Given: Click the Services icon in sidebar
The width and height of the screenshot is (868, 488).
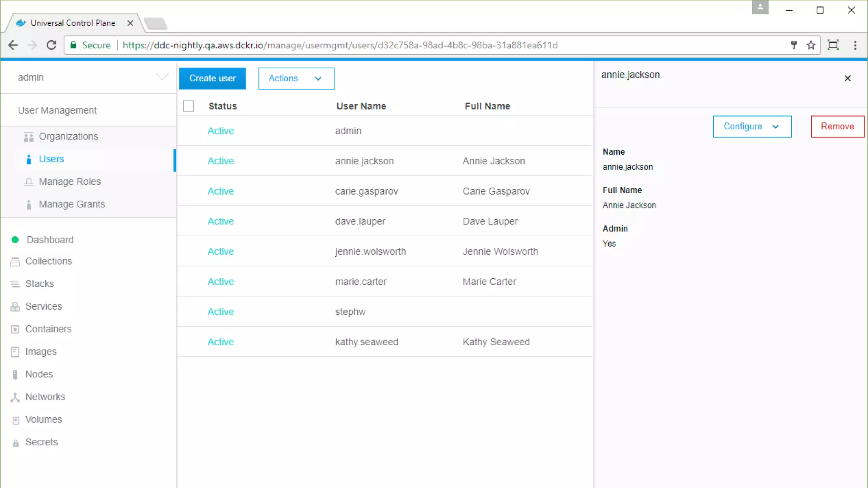Looking at the screenshot, I should [15, 307].
